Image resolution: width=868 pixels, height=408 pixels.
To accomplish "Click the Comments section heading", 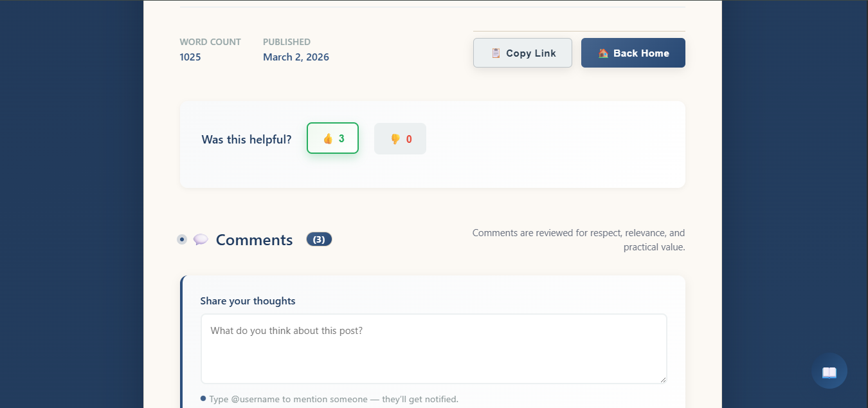I will tap(254, 240).
